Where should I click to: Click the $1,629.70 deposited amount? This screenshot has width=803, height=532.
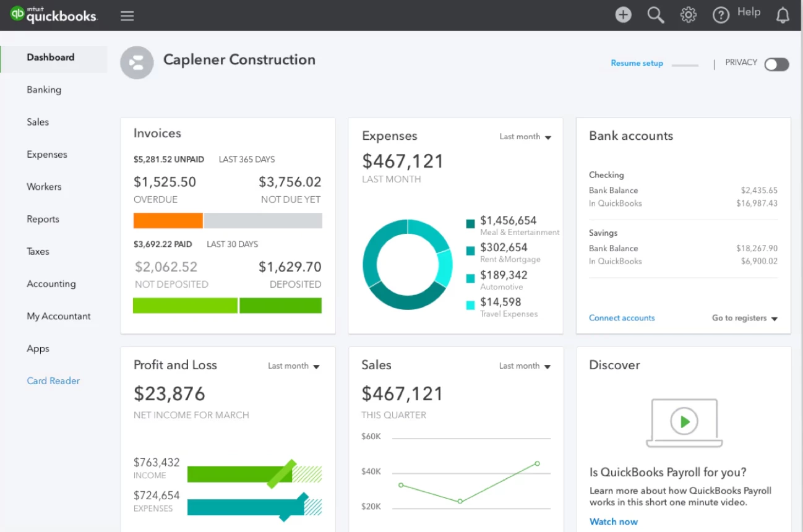click(290, 267)
